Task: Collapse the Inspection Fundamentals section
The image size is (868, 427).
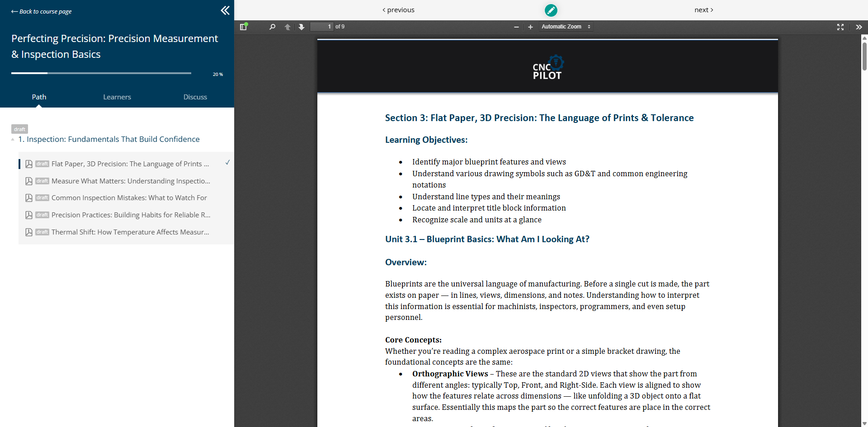Action: pyautogui.click(x=13, y=140)
